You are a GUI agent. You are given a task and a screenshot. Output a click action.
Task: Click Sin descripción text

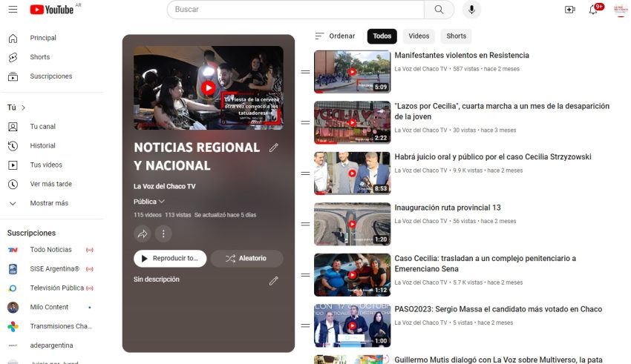point(157,279)
